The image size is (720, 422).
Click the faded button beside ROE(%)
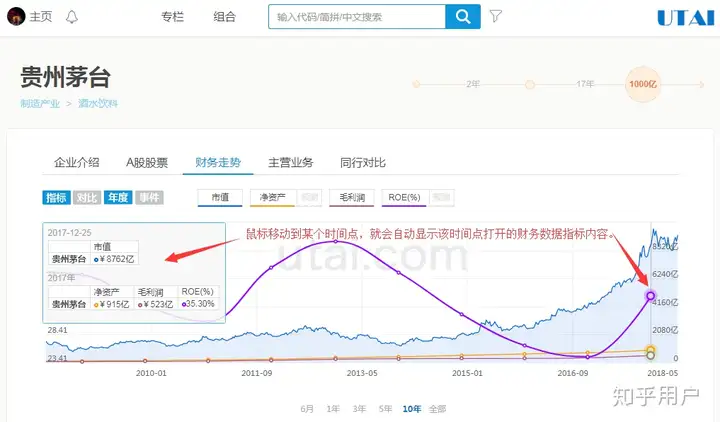pos(441,197)
